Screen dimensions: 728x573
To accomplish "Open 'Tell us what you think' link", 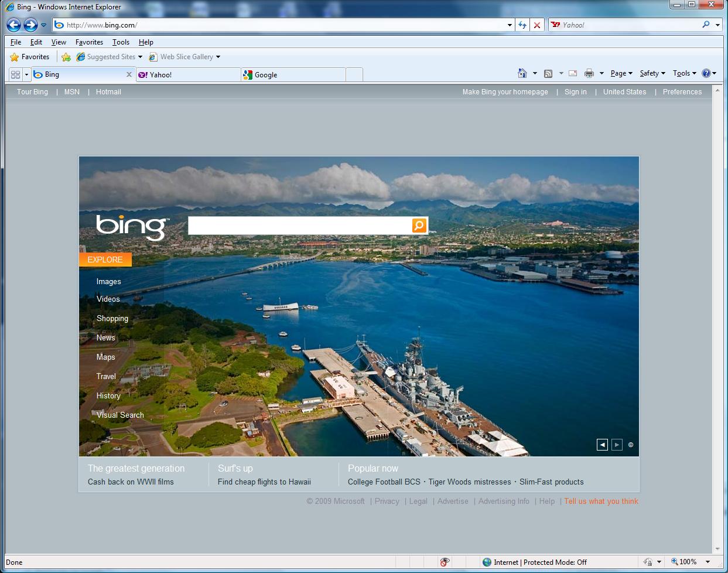I will (x=601, y=502).
